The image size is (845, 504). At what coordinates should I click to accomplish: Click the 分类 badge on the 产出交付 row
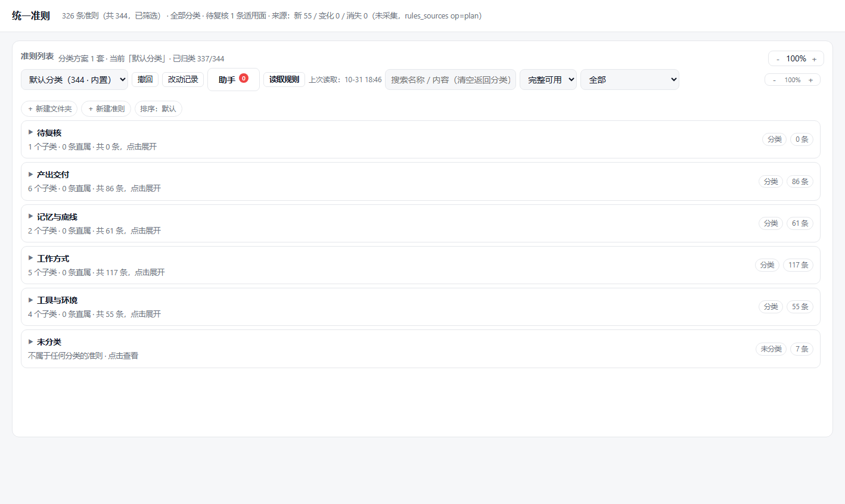click(x=771, y=181)
